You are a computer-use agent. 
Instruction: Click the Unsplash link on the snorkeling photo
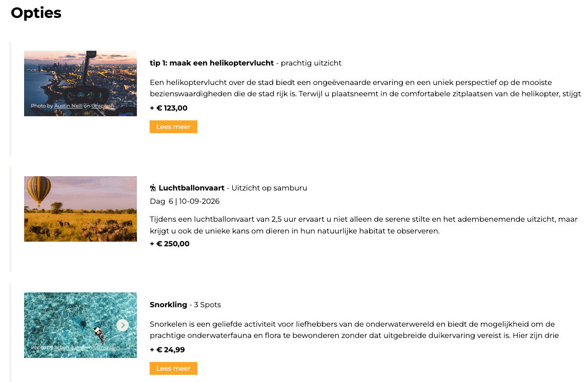pos(108,348)
